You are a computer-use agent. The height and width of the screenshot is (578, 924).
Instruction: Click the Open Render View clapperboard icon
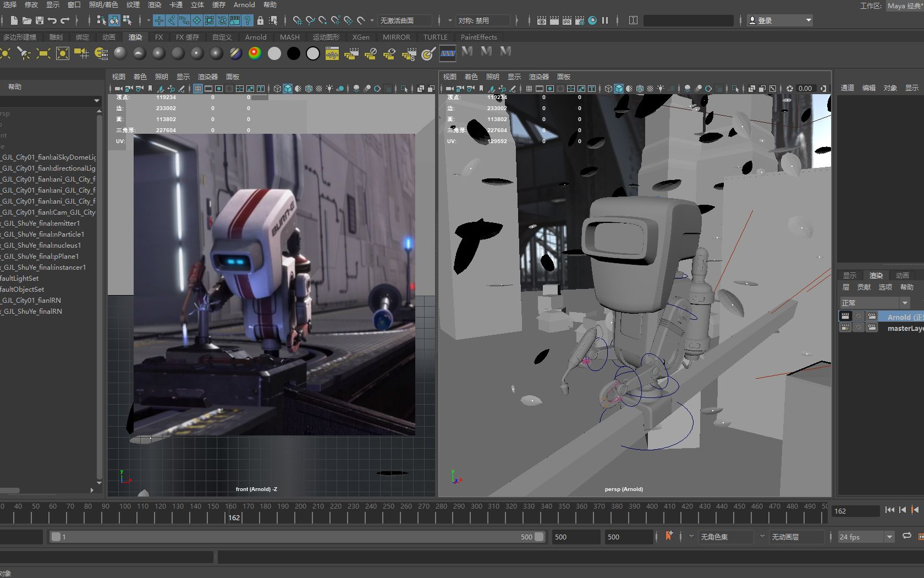[542, 20]
